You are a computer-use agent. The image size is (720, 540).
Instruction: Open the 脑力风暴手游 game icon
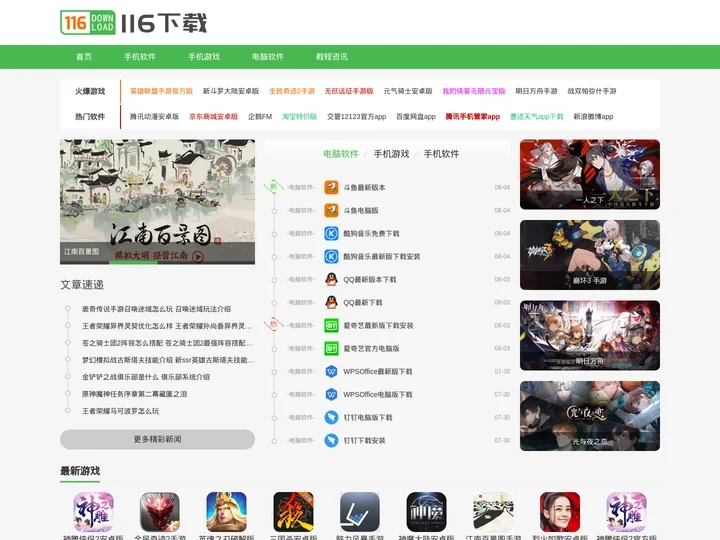[360, 512]
